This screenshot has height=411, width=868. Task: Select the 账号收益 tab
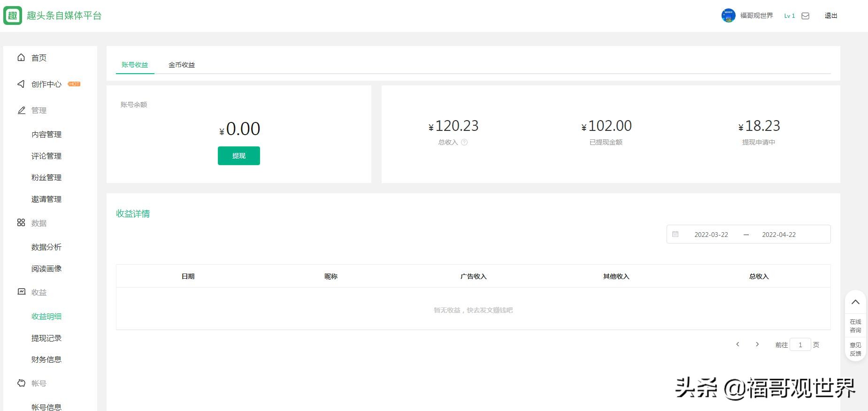click(x=135, y=65)
